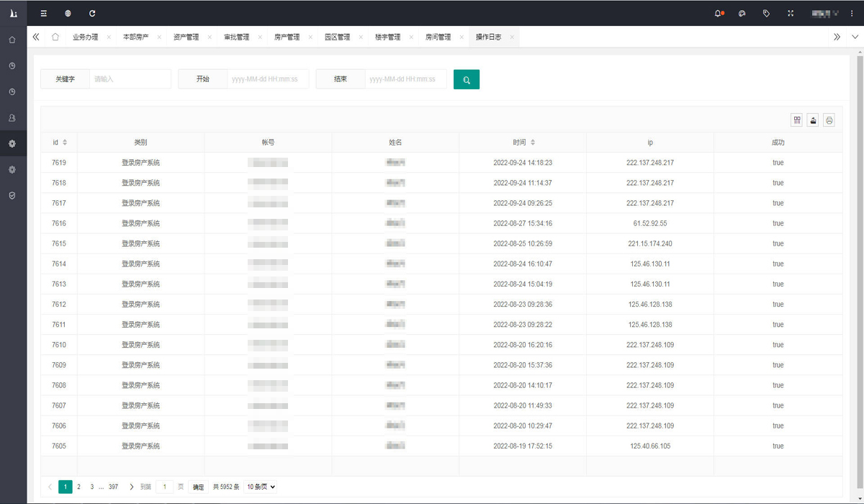The height and width of the screenshot is (504, 864).
Task: Expand the tab list dropdown chevron
Action: tap(855, 37)
